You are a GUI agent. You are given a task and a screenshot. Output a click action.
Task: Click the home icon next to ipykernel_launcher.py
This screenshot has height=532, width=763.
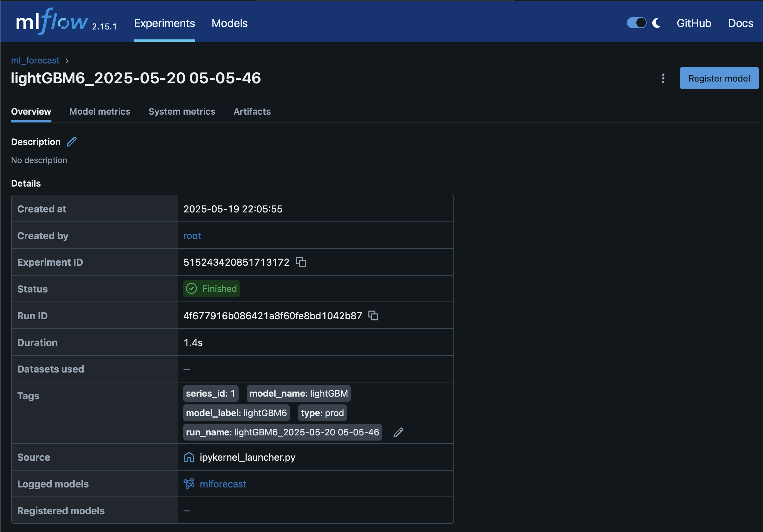189,457
